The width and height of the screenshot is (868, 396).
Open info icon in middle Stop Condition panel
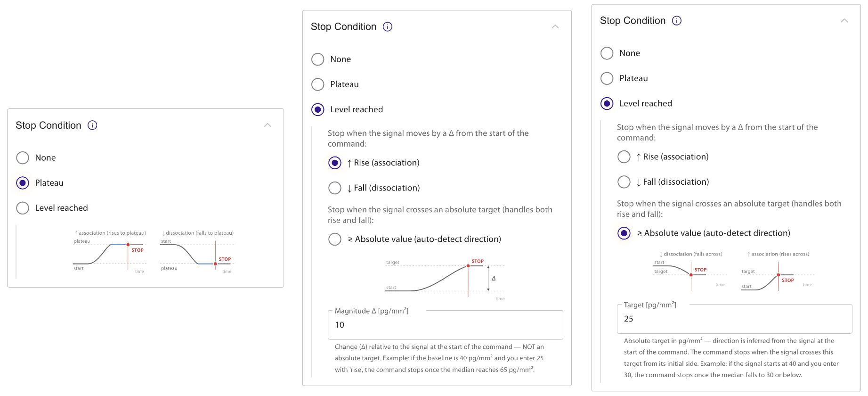pyautogui.click(x=388, y=27)
